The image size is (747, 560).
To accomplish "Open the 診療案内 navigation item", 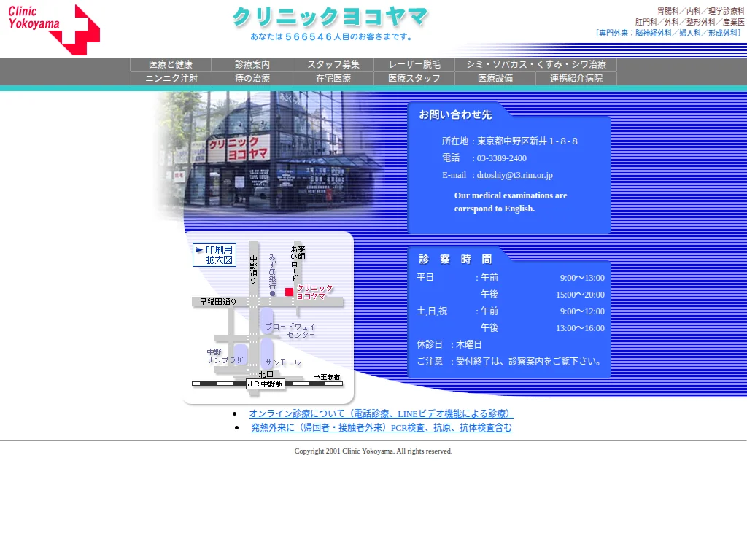I will pyautogui.click(x=252, y=64).
